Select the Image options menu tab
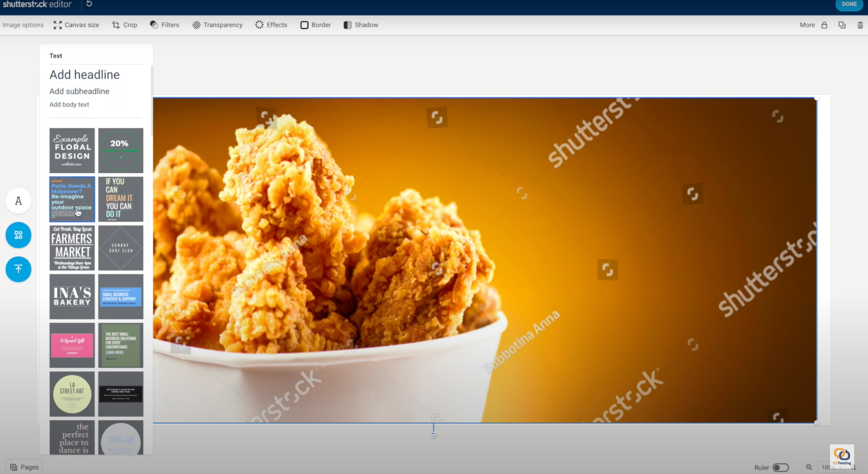The height and width of the screenshot is (474, 868). point(23,25)
